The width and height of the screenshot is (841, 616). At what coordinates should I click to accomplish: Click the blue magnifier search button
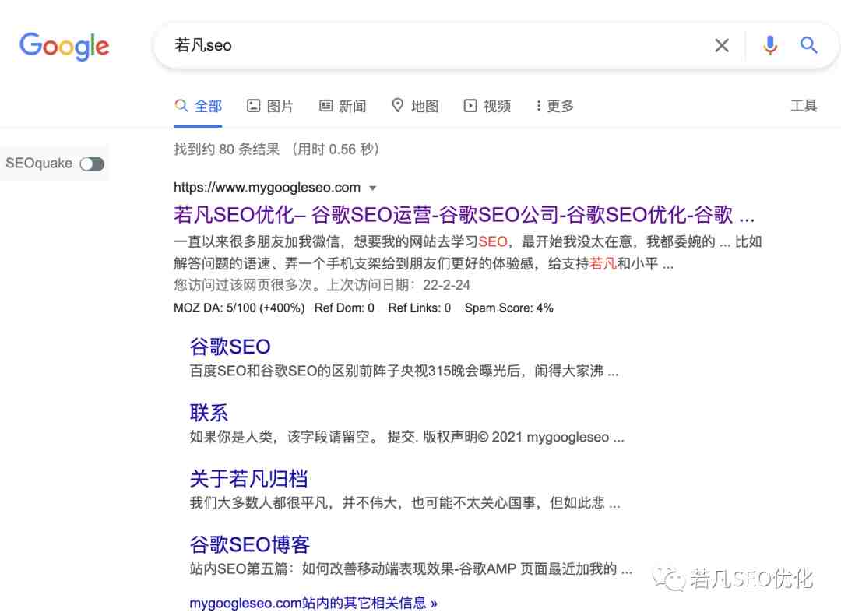(x=809, y=46)
